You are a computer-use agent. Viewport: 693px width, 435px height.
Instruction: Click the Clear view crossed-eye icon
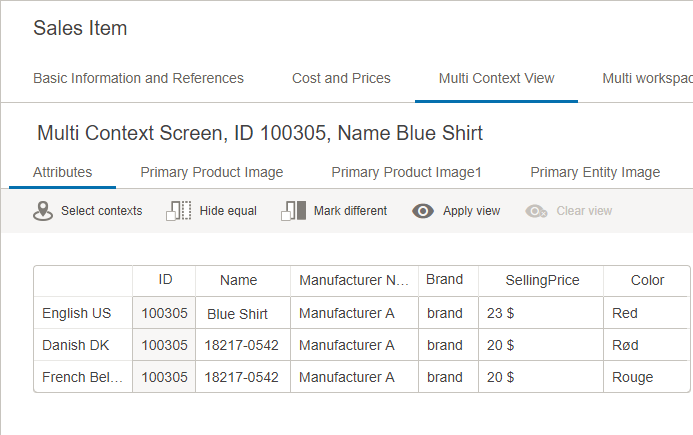click(537, 211)
